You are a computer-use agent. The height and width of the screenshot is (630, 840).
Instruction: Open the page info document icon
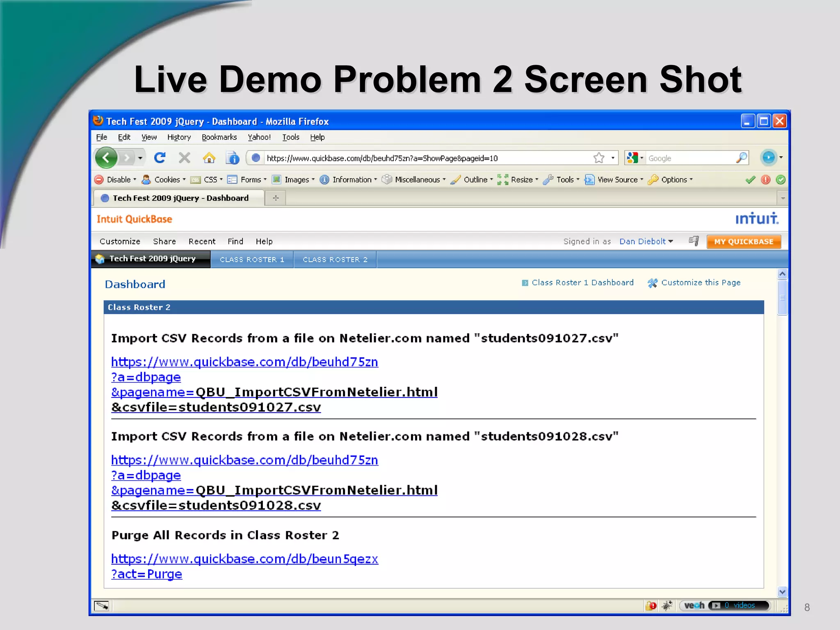[233, 157]
